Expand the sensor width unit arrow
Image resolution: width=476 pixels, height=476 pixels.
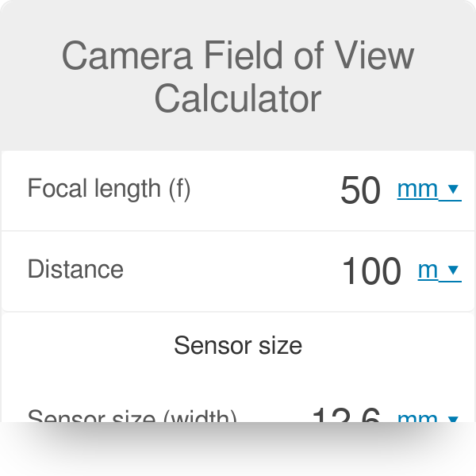(x=453, y=418)
